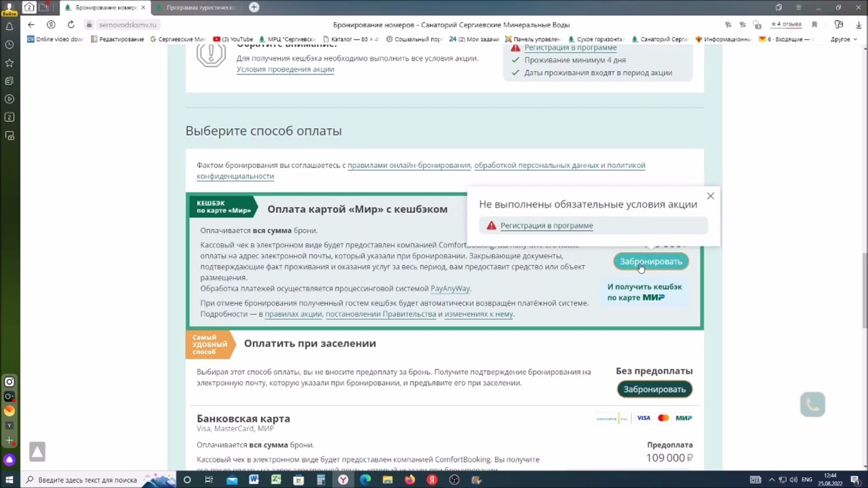
Task: Open Сухое горизонтальное bookmark
Action: coord(595,39)
